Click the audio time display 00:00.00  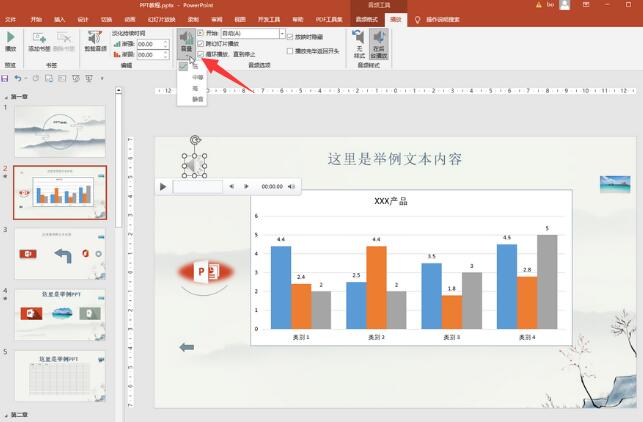(x=272, y=187)
